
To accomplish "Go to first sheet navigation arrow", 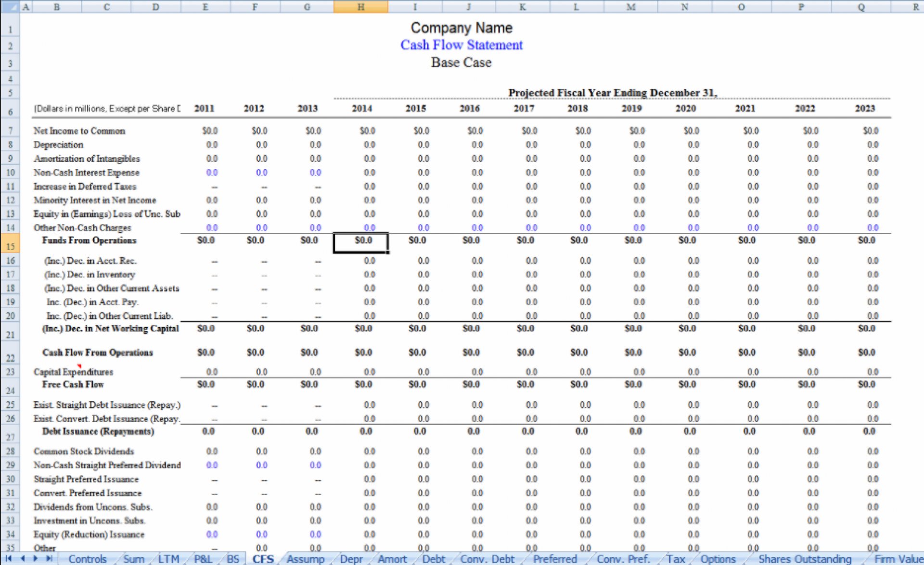I will pyautogui.click(x=9, y=559).
